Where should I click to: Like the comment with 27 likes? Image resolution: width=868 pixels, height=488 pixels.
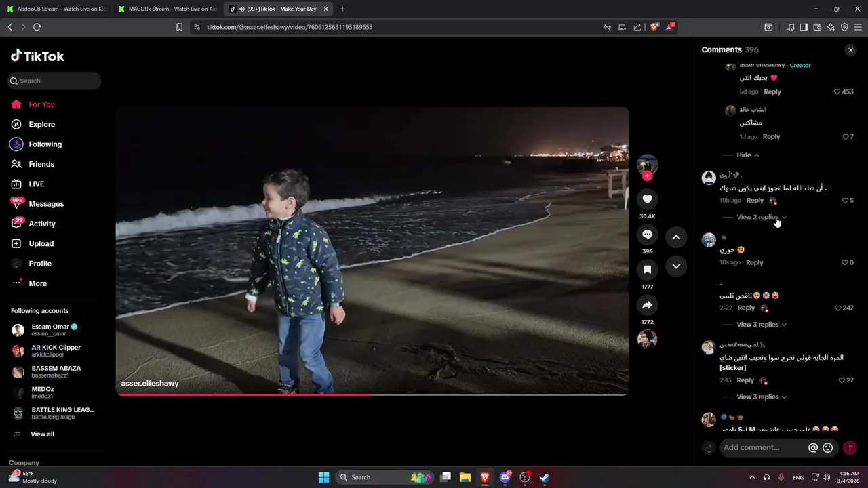842,380
